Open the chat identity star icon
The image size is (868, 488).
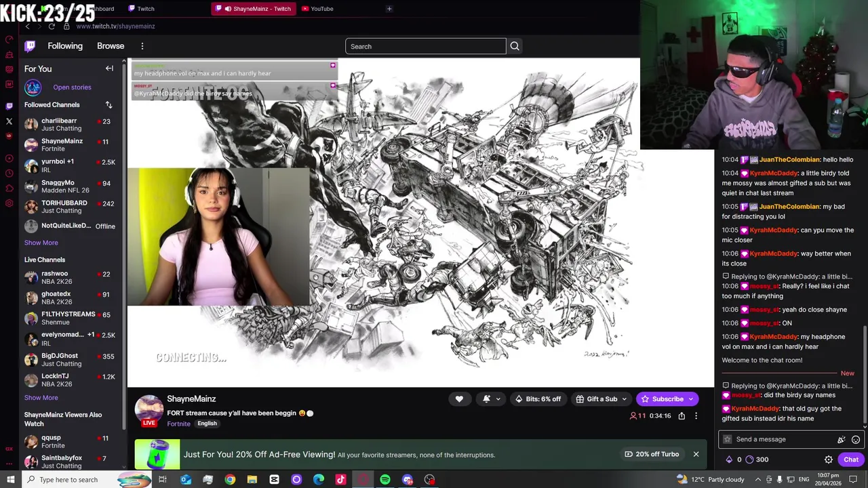coord(728,439)
